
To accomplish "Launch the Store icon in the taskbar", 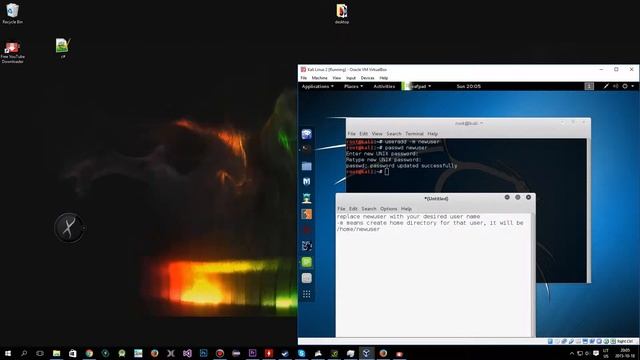I will pyautogui.click(x=73, y=353).
